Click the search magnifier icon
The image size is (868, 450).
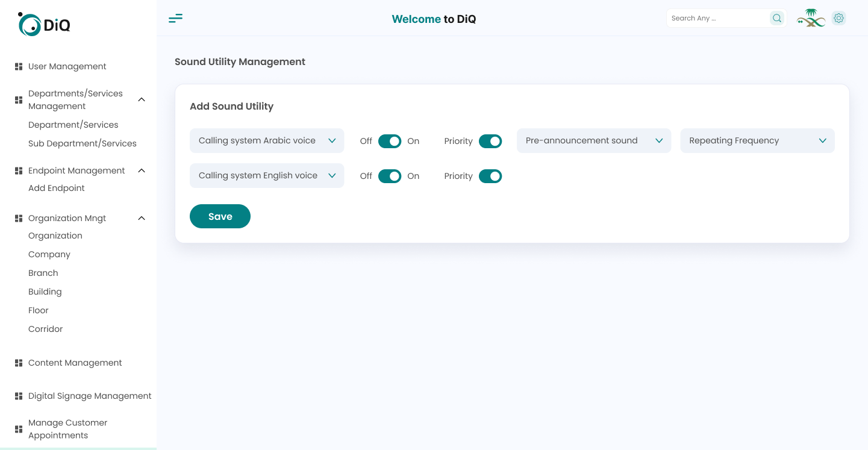point(777,18)
